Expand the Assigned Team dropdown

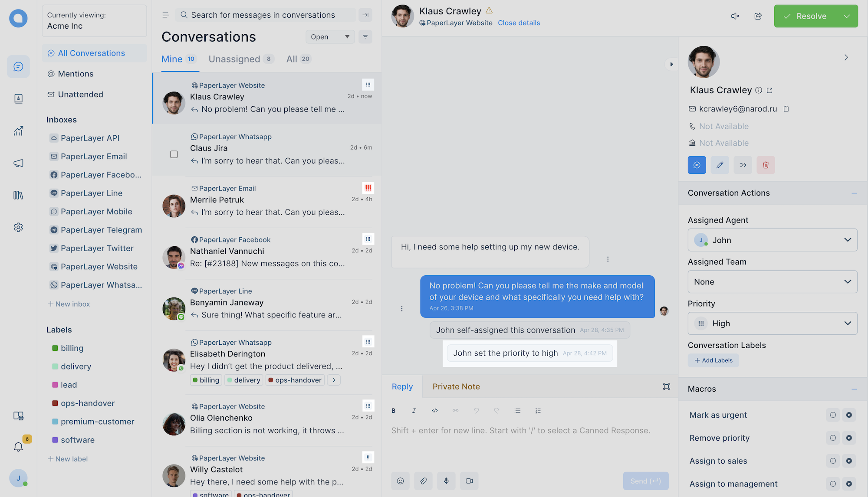771,281
